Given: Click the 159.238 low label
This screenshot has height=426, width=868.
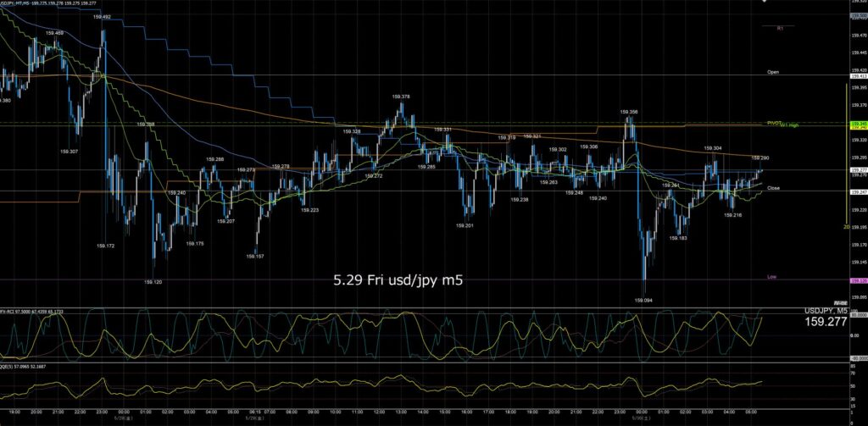Looking at the screenshot, I should 520,200.
